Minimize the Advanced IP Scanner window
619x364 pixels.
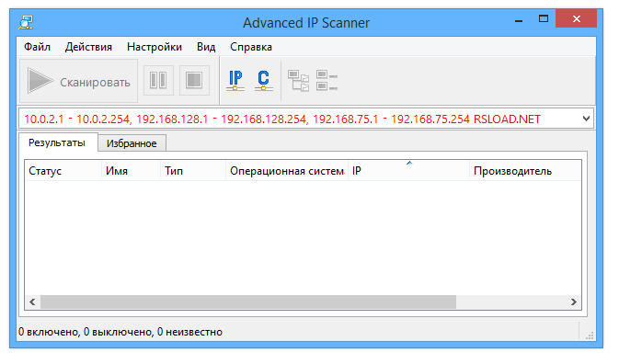519,19
